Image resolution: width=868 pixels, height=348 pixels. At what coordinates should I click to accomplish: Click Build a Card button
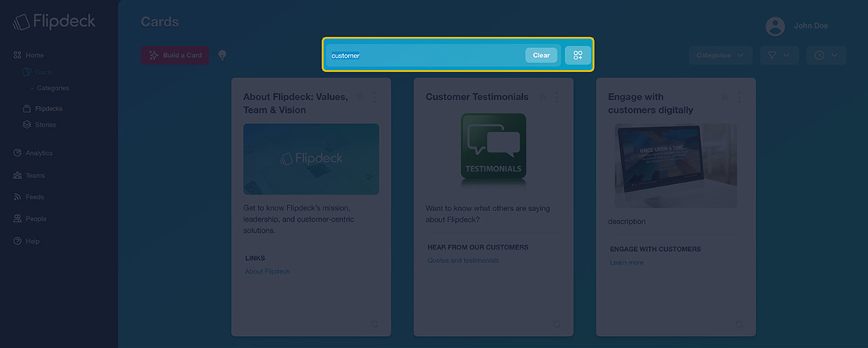click(175, 56)
